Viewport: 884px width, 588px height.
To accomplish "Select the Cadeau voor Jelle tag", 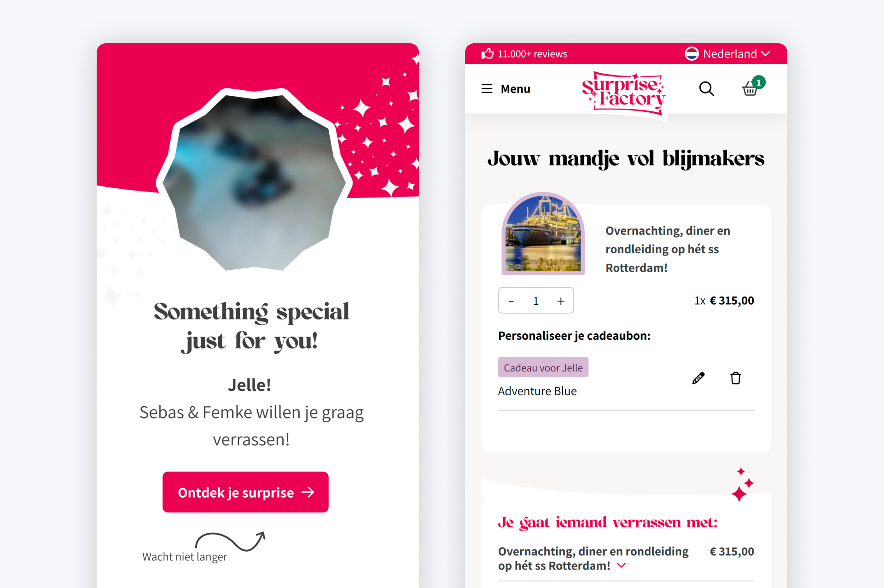I will (x=543, y=367).
